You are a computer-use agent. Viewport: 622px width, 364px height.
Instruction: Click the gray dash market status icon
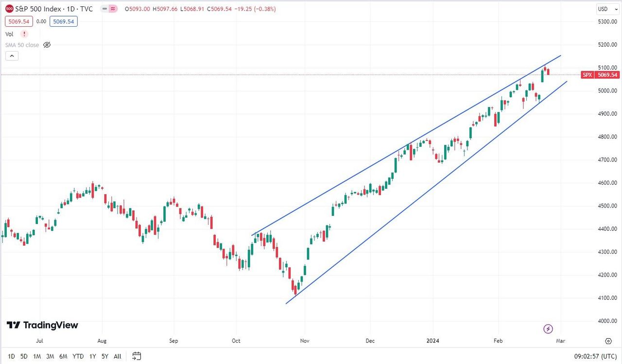[104, 9]
